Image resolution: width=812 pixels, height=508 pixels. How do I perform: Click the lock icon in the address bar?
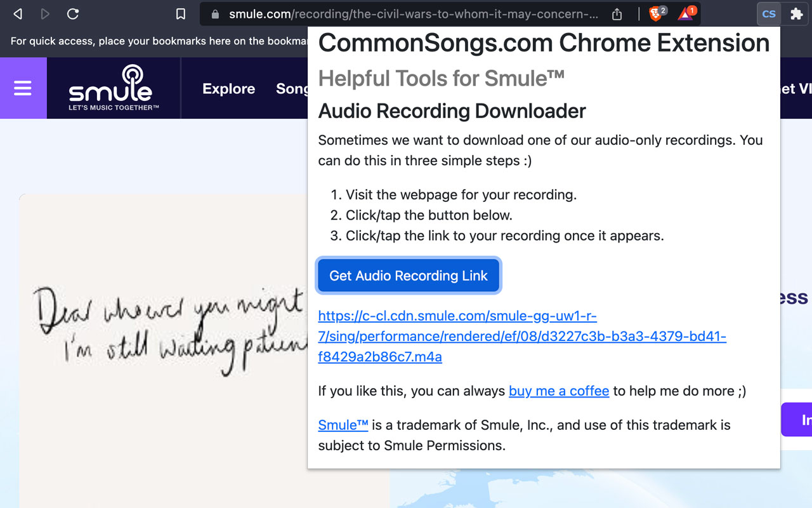215,13
